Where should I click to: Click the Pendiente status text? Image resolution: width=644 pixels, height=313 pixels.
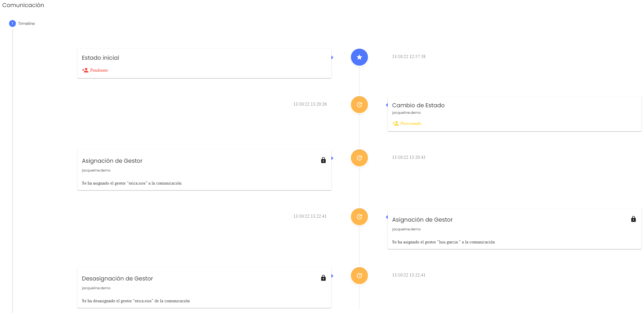[x=99, y=70]
